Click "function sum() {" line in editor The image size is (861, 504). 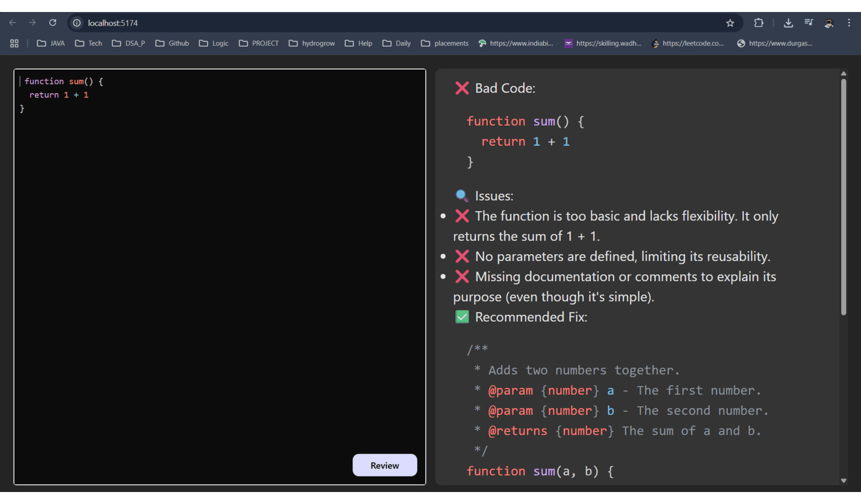63,82
